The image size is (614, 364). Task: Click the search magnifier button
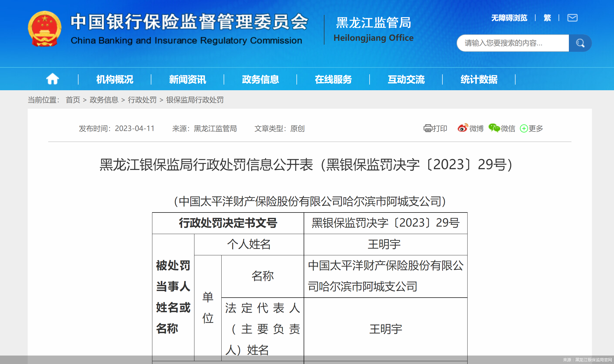click(580, 43)
